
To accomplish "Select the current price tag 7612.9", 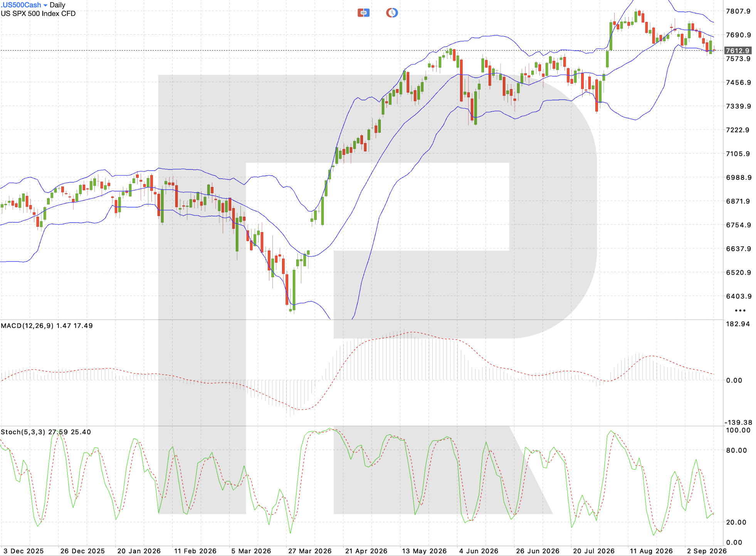I will (x=738, y=51).
